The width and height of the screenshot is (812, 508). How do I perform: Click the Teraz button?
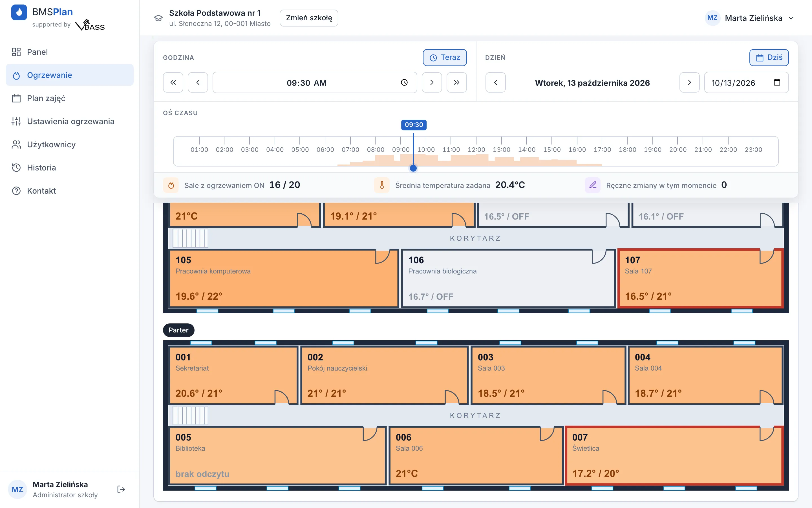point(445,58)
